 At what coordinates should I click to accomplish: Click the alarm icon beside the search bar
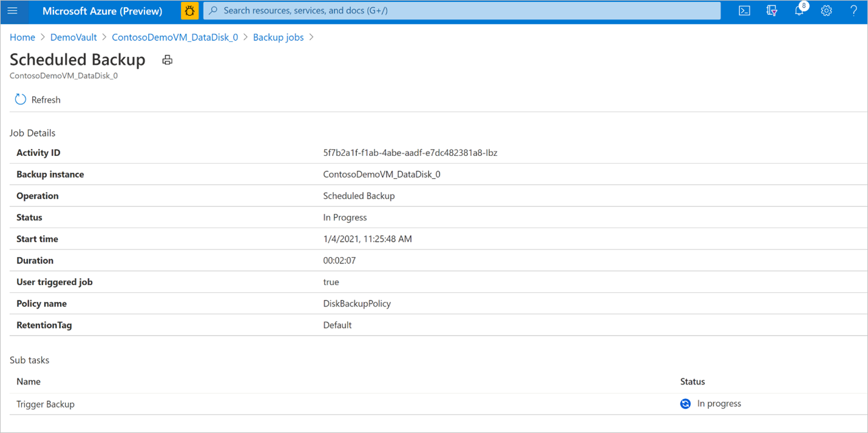(x=189, y=10)
